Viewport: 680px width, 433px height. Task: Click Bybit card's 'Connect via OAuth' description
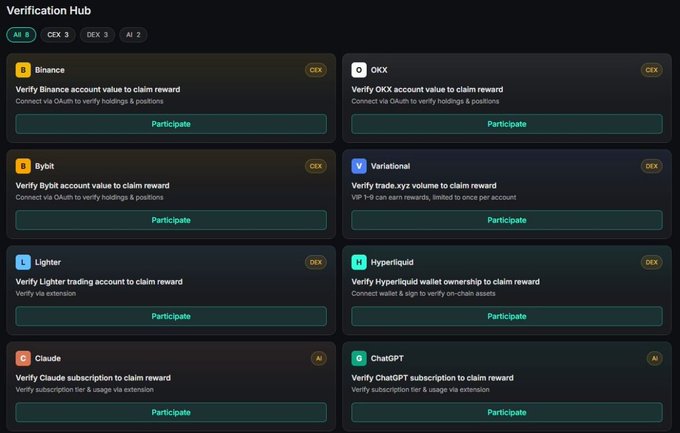89,197
